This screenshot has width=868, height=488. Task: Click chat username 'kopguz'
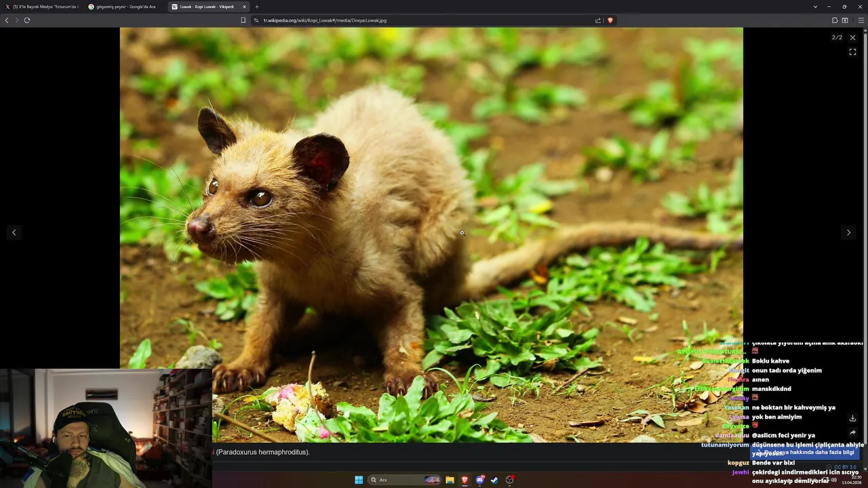point(738,463)
